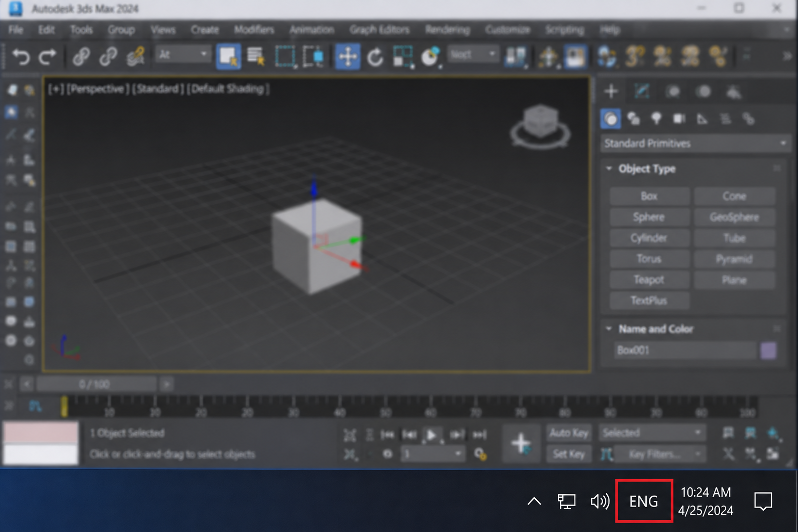
Task: Click the TextPlus primitive button
Action: point(649,300)
